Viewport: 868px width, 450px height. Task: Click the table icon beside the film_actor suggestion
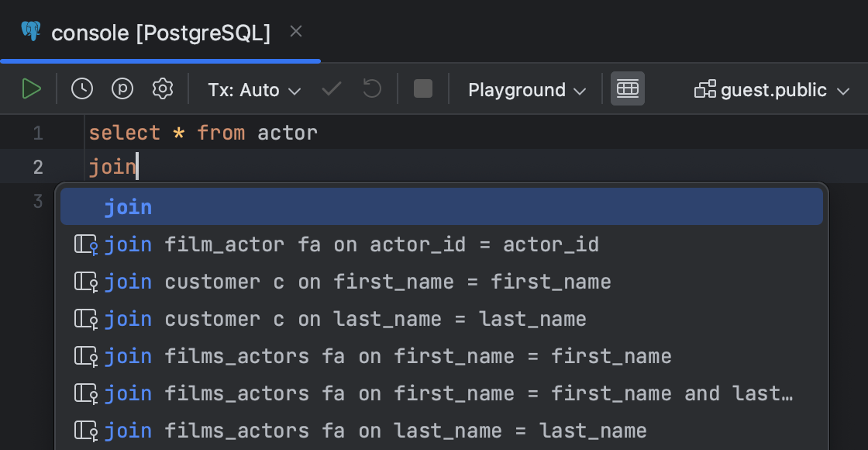[x=86, y=244]
